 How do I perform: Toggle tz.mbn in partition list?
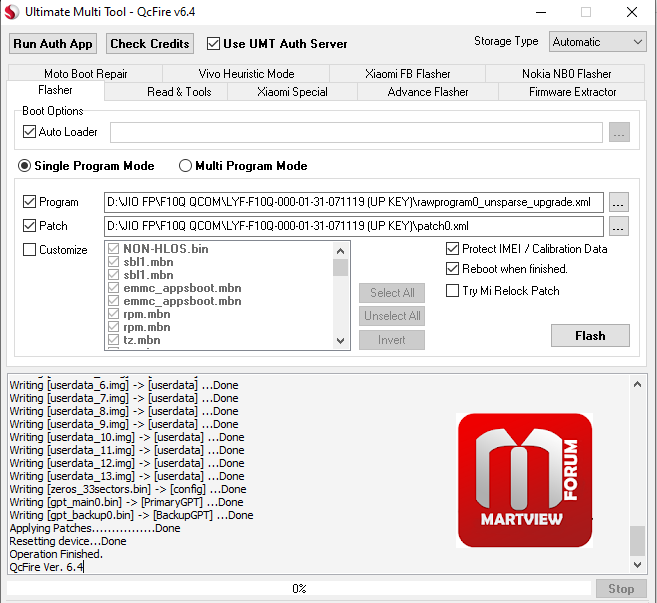coord(113,339)
